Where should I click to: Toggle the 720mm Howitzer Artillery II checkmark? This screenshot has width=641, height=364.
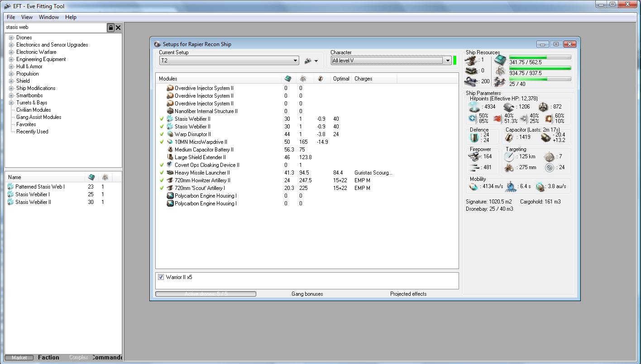coord(162,180)
